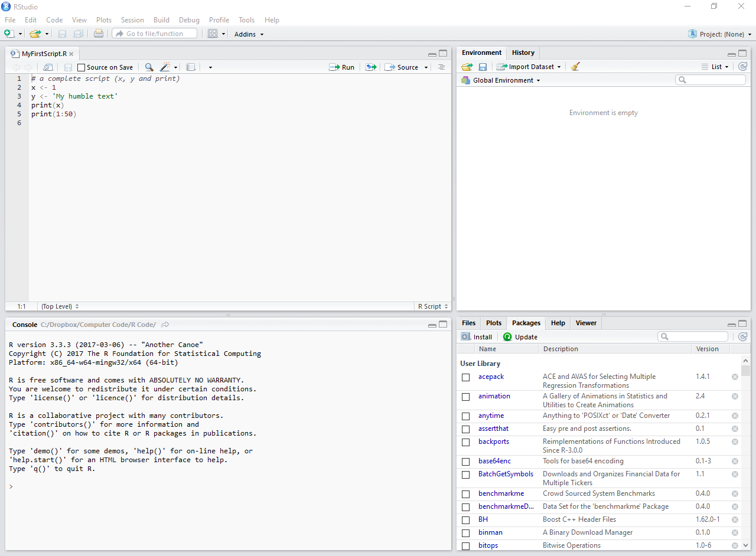Enable the Source on Save checkbox
756x556 pixels.
click(x=82, y=67)
